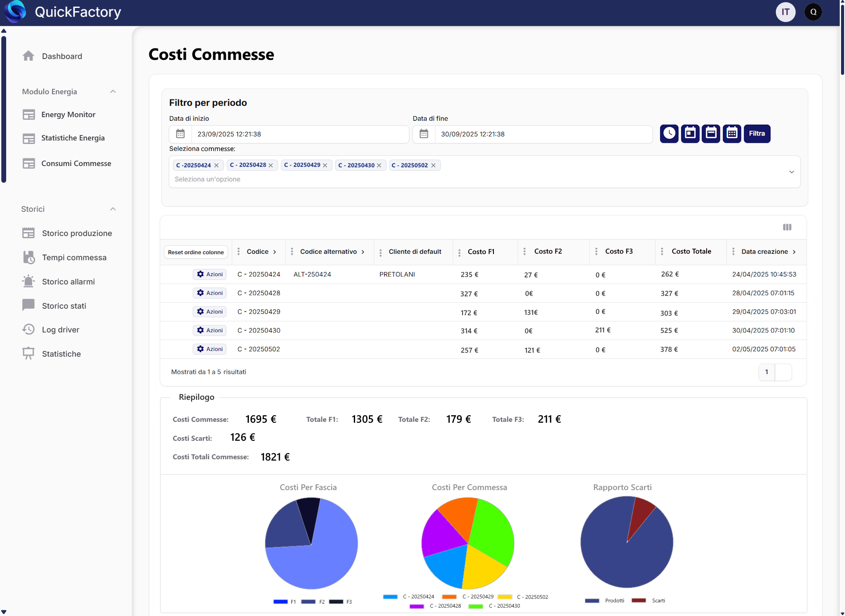Image resolution: width=845 pixels, height=616 pixels.
Task: Collapse the Modulo Energia section
Action: pyautogui.click(x=113, y=92)
